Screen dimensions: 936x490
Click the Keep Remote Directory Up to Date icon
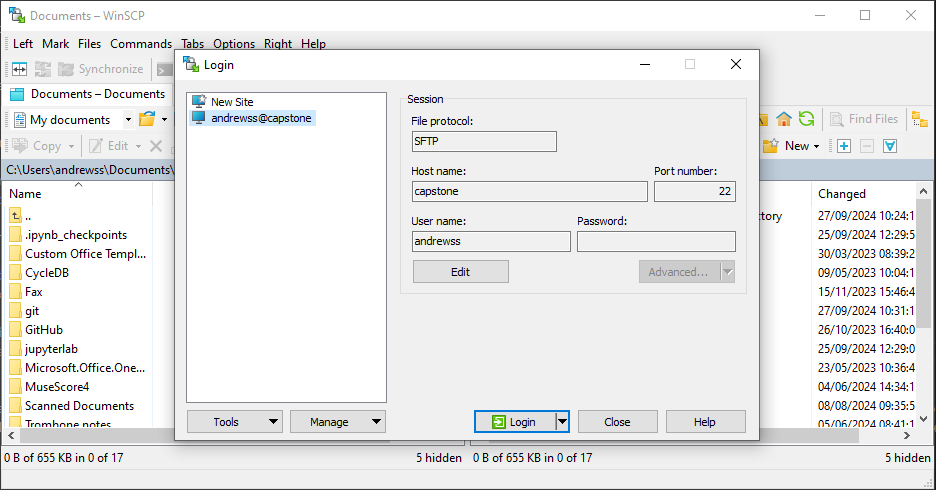tap(42, 69)
